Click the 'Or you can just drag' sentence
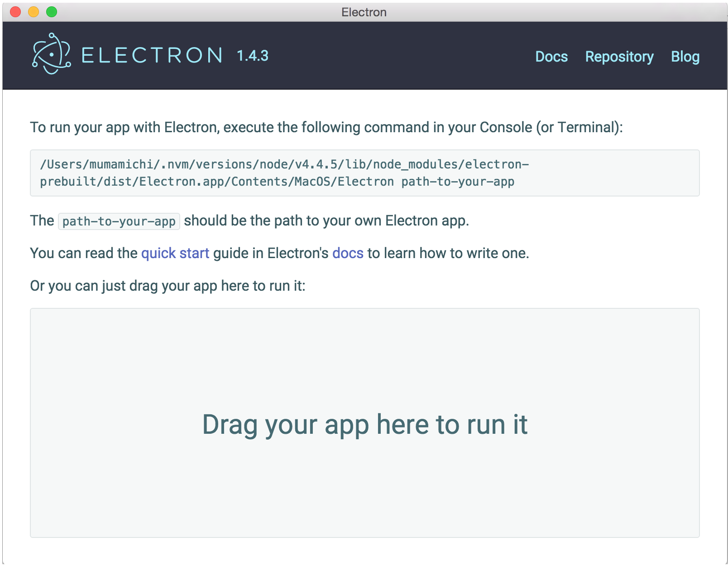Viewport: 728px width, 566px height. pyautogui.click(x=168, y=286)
